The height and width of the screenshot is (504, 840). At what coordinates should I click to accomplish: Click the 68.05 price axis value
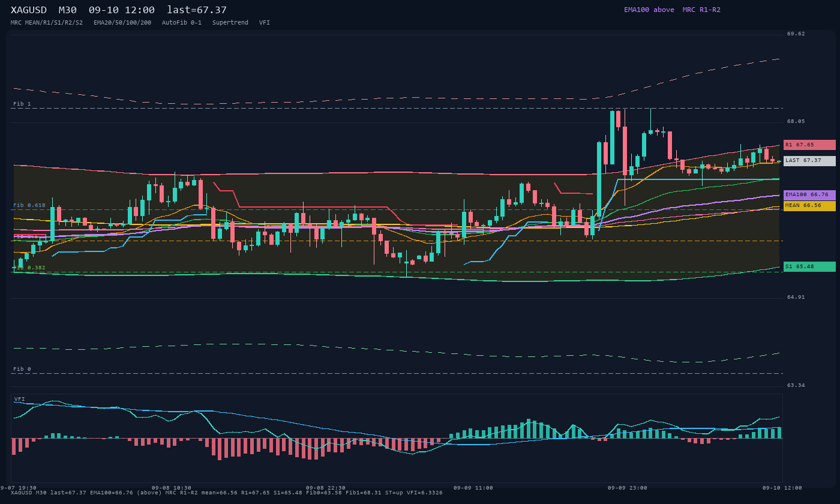[796, 121]
